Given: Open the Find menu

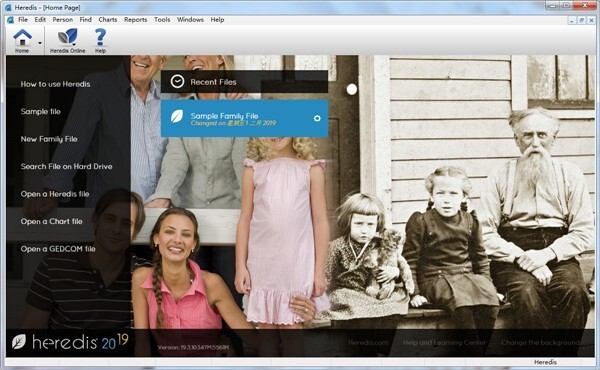Looking at the screenshot, I should [x=85, y=20].
